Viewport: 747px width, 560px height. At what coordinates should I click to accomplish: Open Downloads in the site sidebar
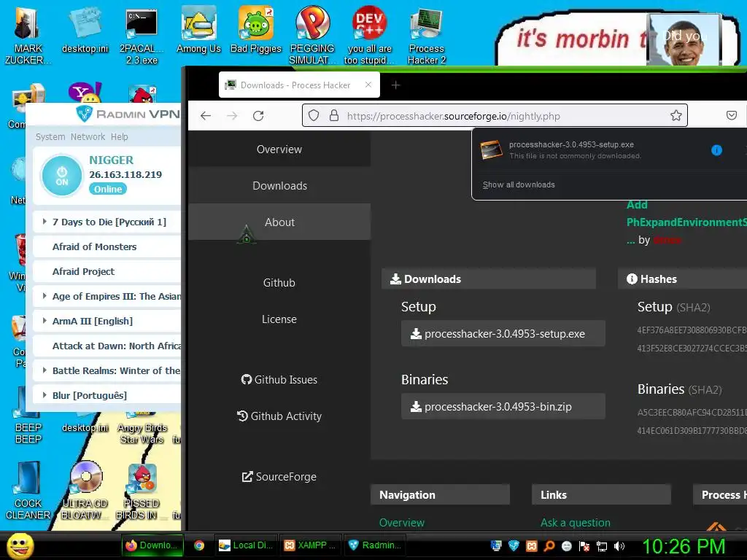(279, 186)
